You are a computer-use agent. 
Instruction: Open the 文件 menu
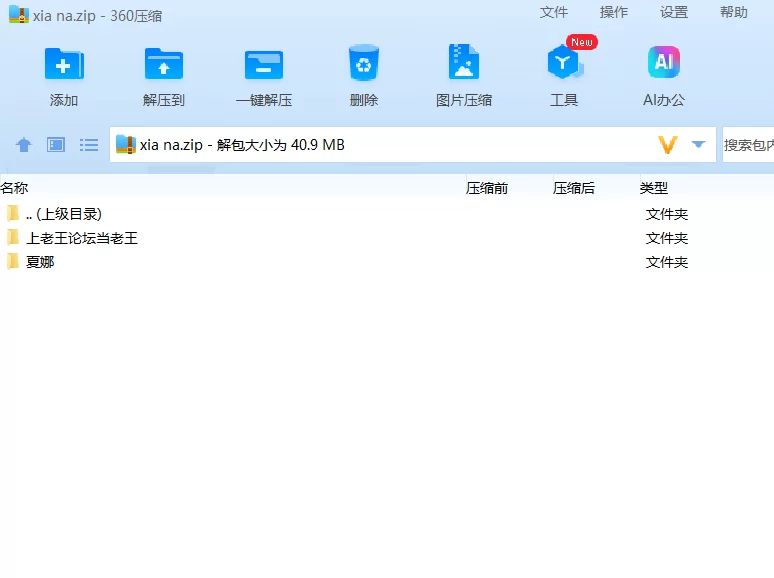(x=554, y=12)
